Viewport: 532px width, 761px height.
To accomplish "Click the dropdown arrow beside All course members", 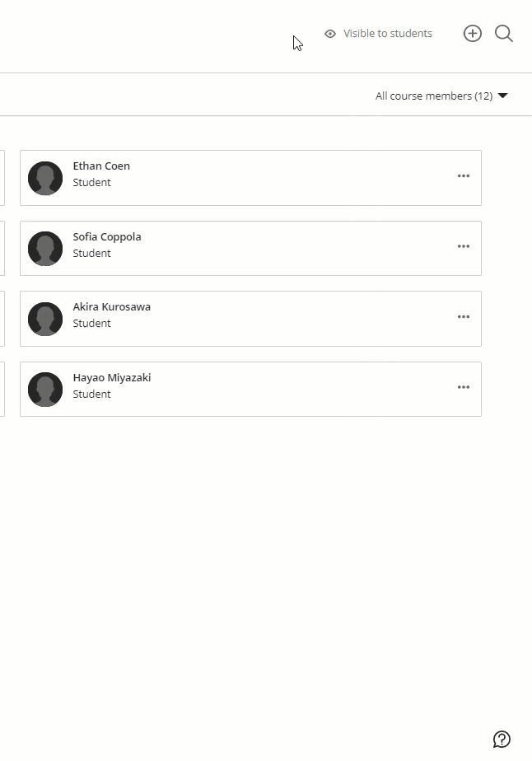I will click(x=502, y=96).
